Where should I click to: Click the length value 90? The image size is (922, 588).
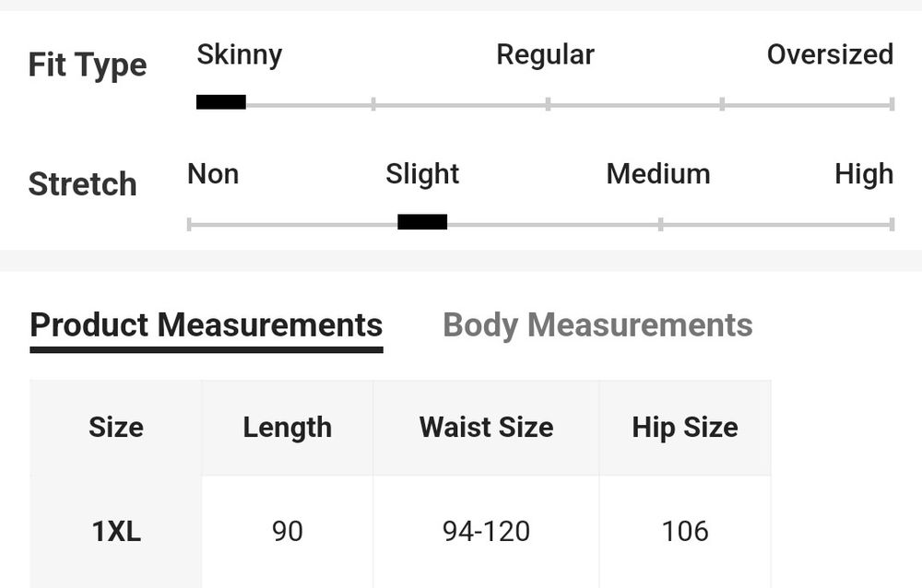pyautogui.click(x=288, y=532)
